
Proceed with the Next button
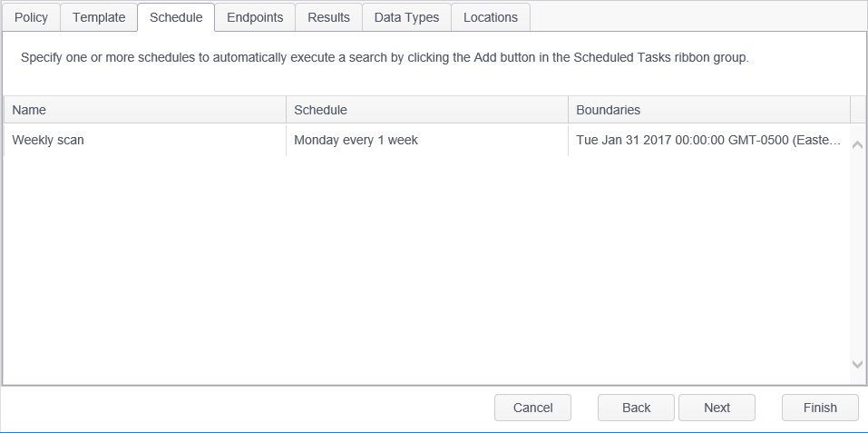coord(717,408)
